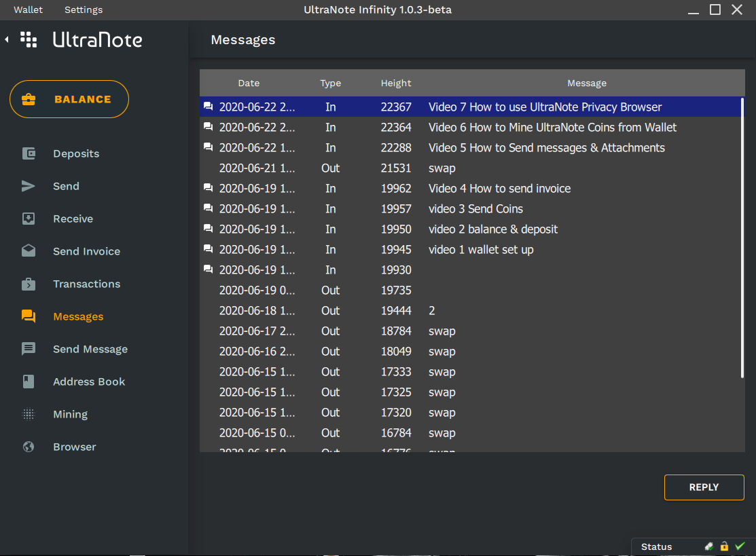The height and width of the screenshot is (556, 756).
Task: Select the Messages sidebar entry
Action: click(78, 316)
